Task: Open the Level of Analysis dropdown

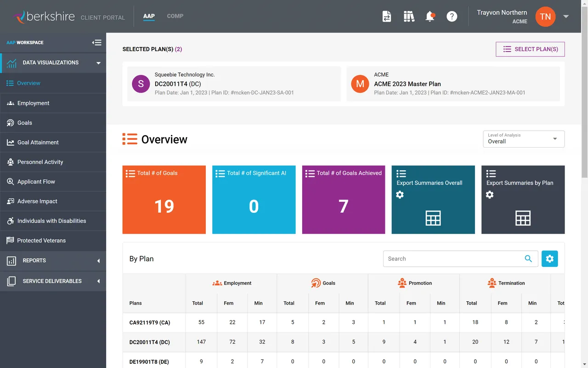Action: (x=523, y=139)
